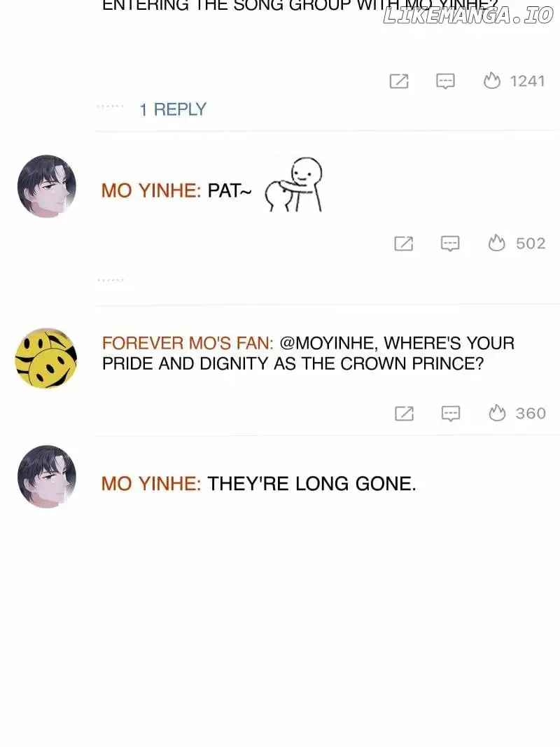Click the LIKEMANGA.IO watermark link
560x747 pixels.
pos(468,15)
